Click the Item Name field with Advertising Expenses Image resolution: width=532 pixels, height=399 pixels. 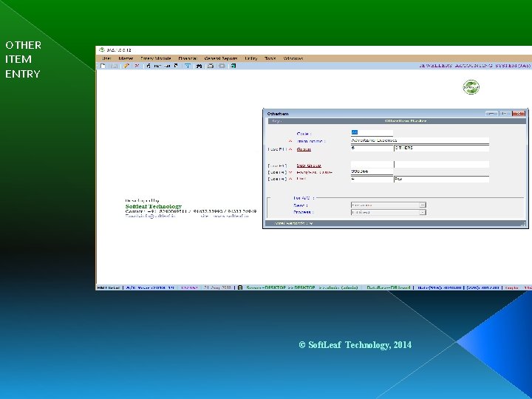(420, 140)
